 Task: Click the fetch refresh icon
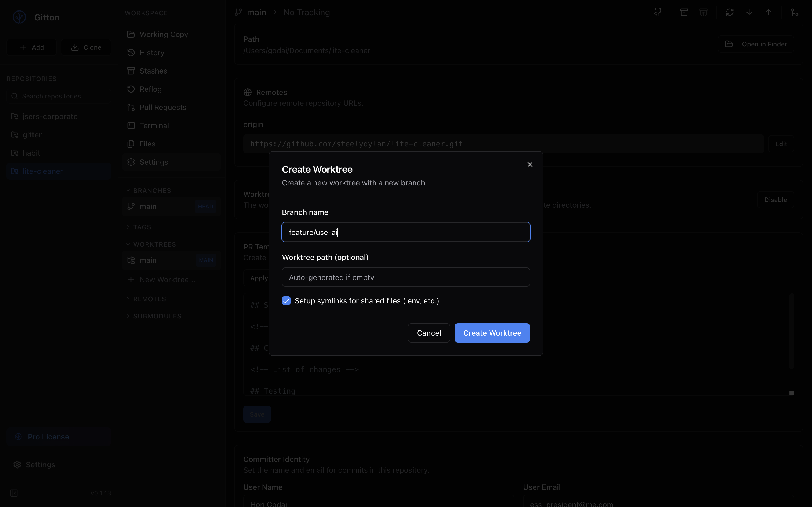[x=730, y=12]
